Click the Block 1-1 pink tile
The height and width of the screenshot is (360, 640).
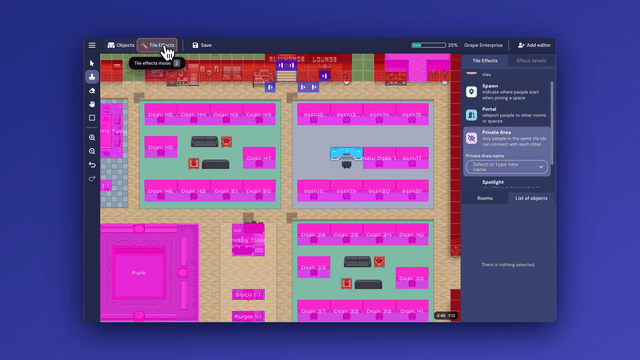pos(248,295)
